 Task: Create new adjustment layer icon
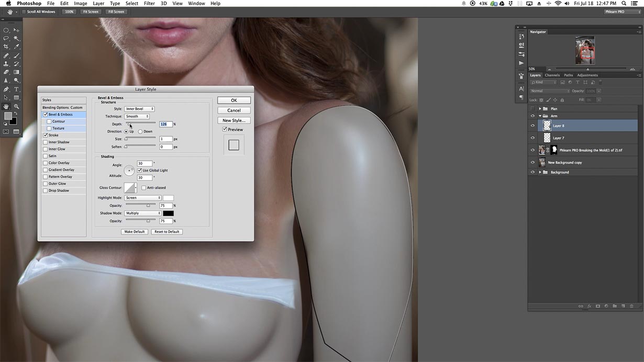point(606,306)
